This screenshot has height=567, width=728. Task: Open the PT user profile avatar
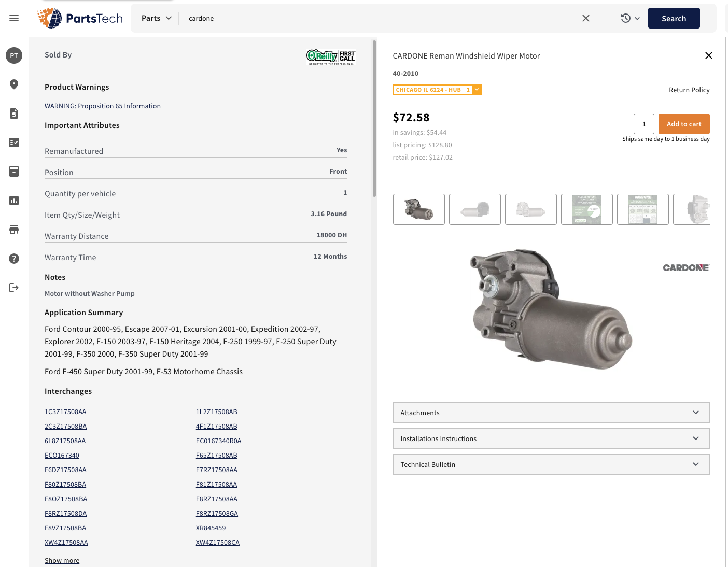click(x=14, y=55)
